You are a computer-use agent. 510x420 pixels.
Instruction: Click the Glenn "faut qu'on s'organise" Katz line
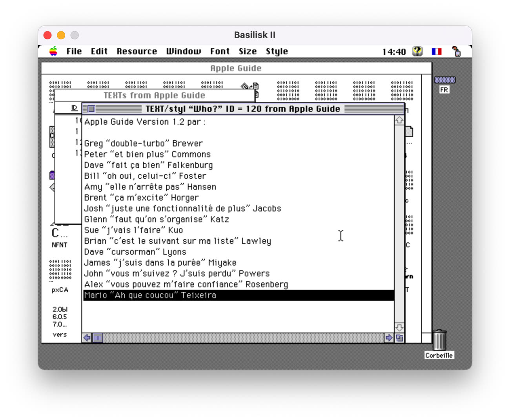157,219
